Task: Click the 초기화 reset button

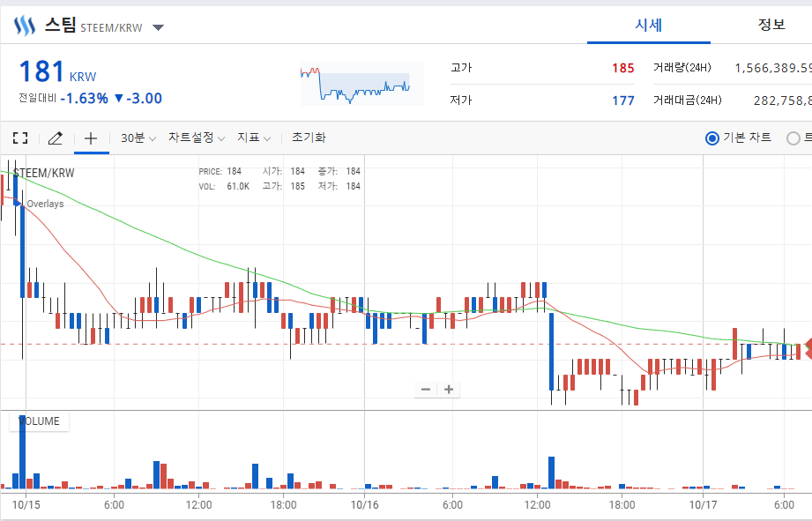Action: coord(309,138)
